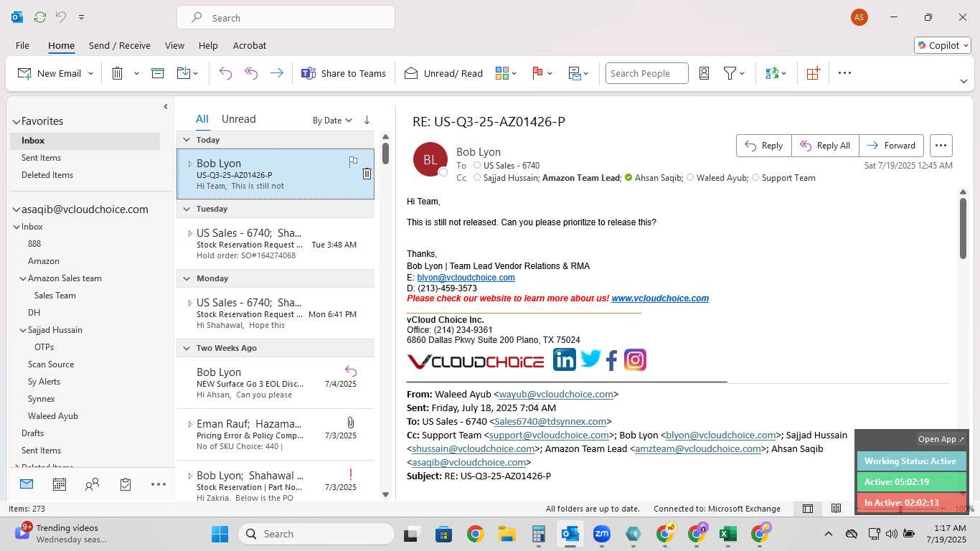The image size is (980, 551).
Task: Click the Send/Receive sync icon in the title bar
Action: click(x=39, y=17)
